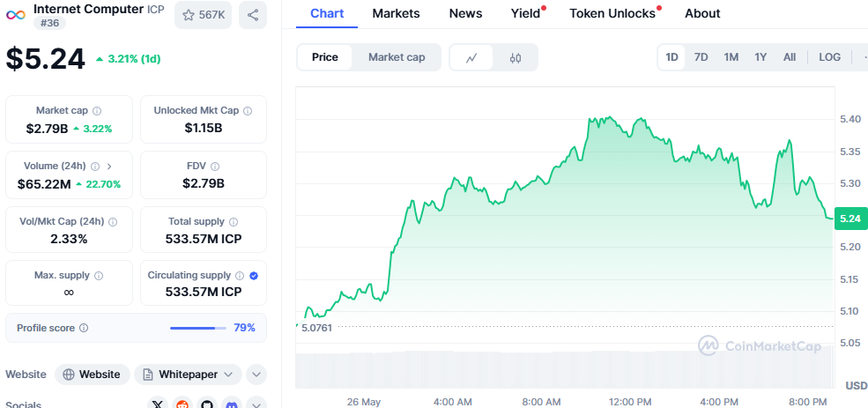The width and height of the screenshot is (868, 408).
Task: Open the Chart tab
Action: pos(327,14)
